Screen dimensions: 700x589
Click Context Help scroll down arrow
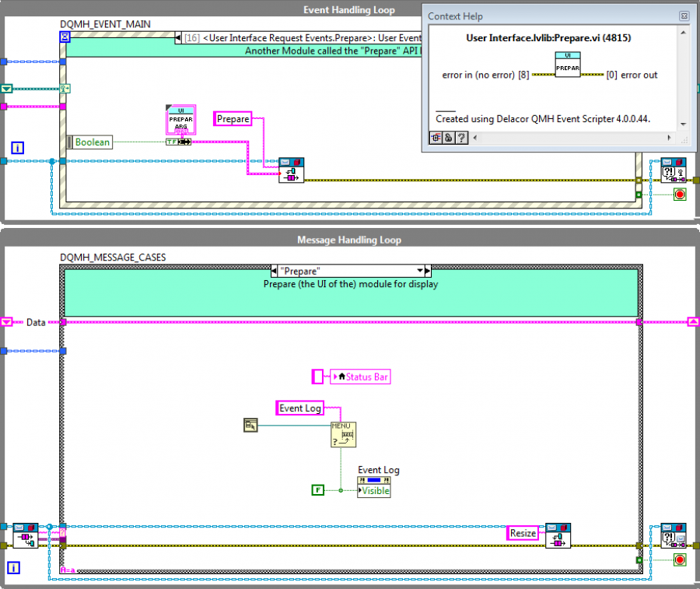(683, 124)
